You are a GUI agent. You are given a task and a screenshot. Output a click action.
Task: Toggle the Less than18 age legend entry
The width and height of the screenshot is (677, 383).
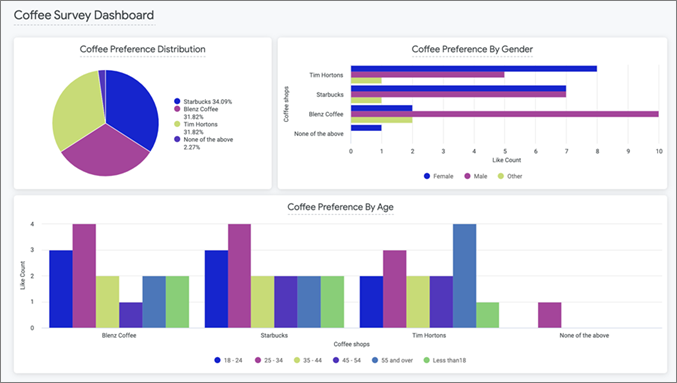pyautogui.click(x=445, y=360)
